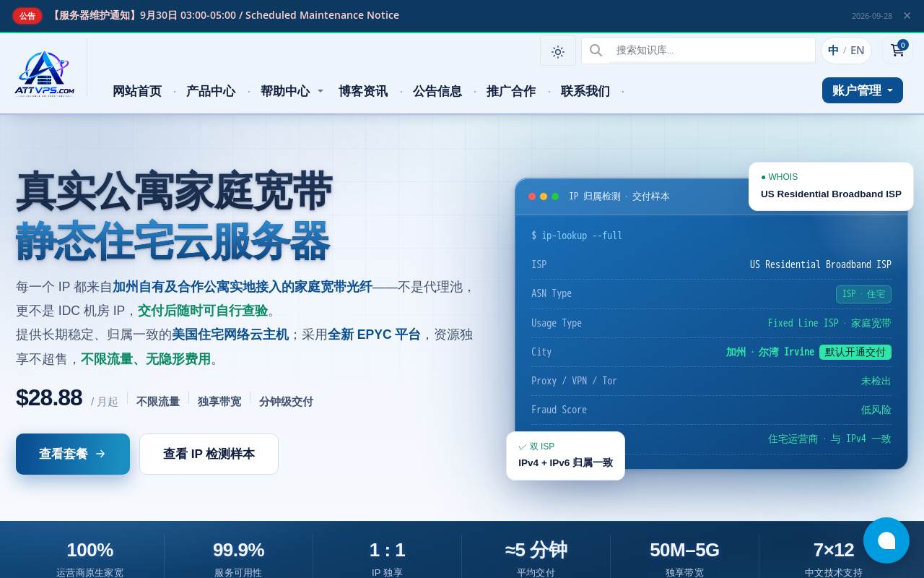Open 公告信息 in the navigation
This screenshot has width=924, height=578.
tap(437, 91)
